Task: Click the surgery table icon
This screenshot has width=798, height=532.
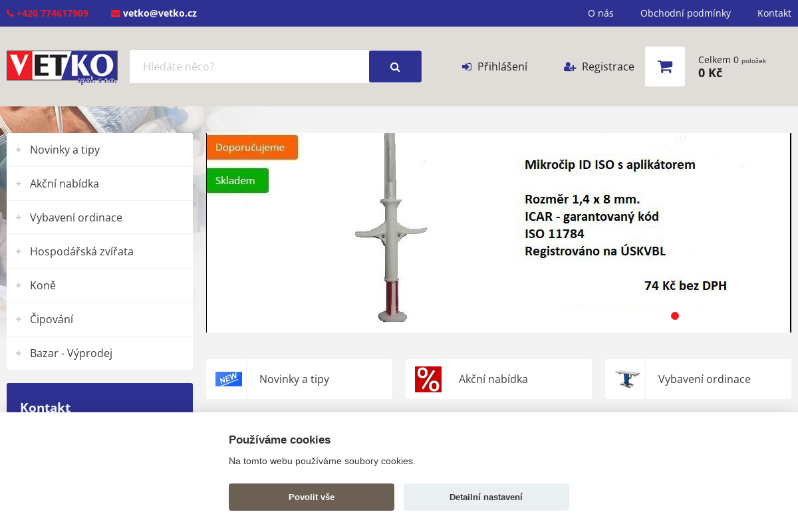Action: click(627, 379)
